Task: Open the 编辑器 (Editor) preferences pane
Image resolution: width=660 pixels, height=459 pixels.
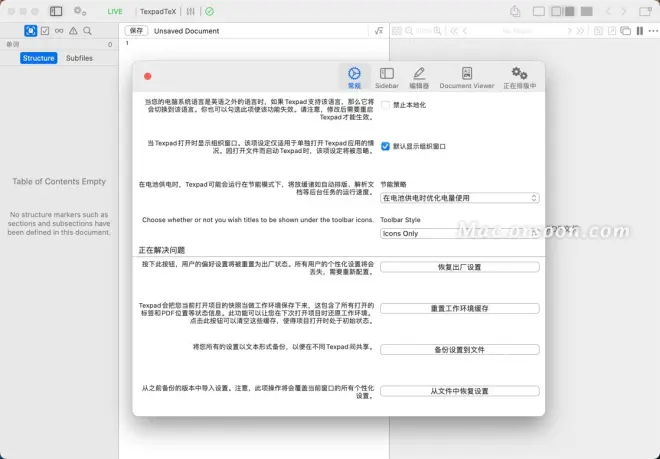Action: pyautogui.click(x=419, y=77)
